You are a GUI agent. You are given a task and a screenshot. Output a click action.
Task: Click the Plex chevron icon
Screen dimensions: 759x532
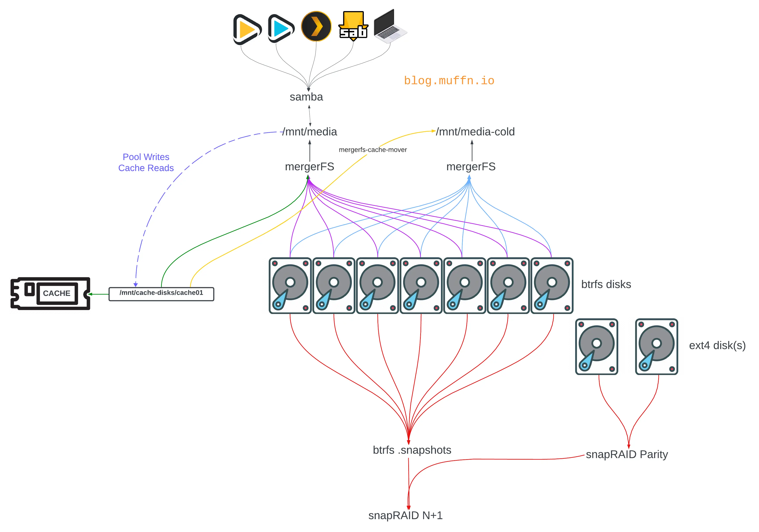point(316,26)
